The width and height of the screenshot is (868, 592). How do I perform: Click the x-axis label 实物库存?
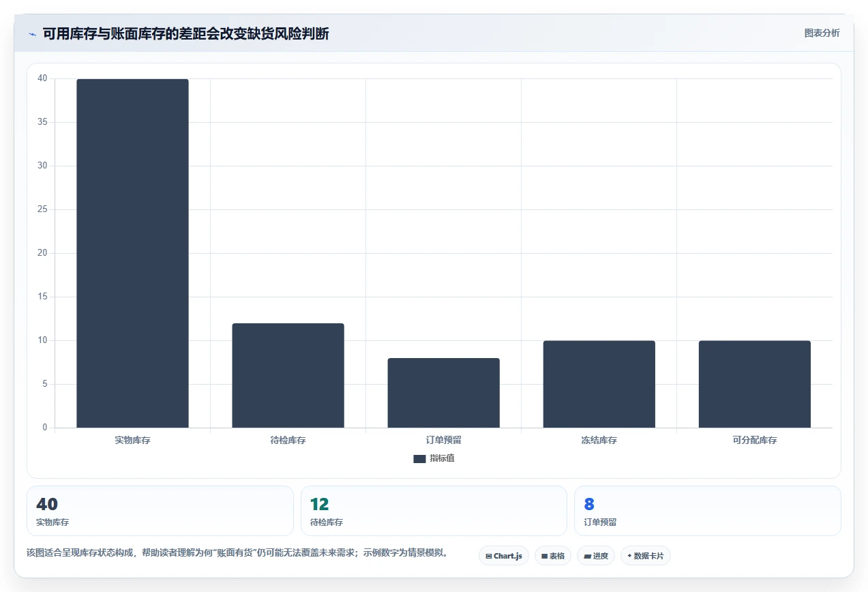(132, 441)
